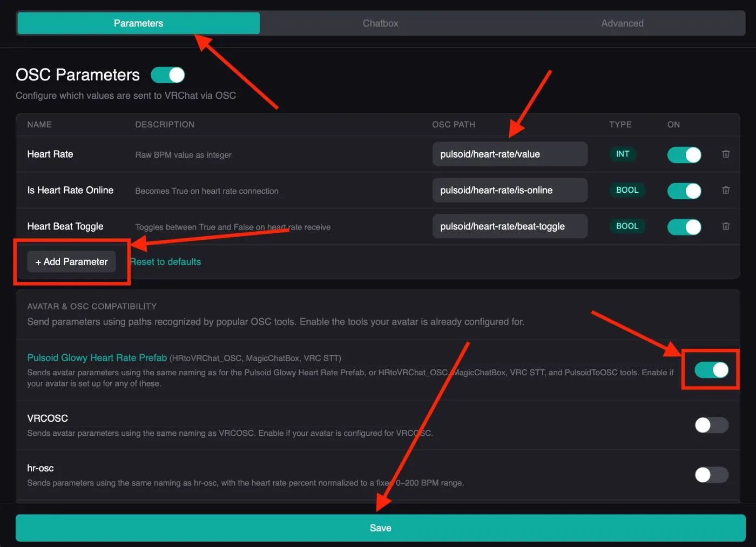Save the OSC settings
Image resolution: width=756 pixels, height=547 pixels.
(381, 528)
